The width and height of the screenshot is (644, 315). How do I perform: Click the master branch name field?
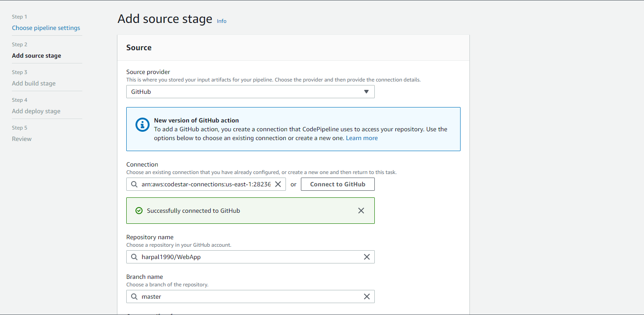250,296
